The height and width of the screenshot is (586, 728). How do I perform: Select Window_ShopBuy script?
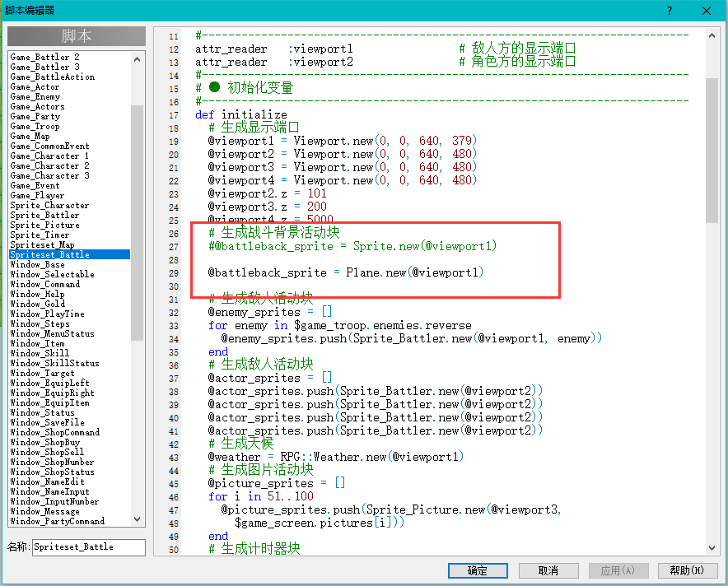pyautogui.click(x=45, y=442)
